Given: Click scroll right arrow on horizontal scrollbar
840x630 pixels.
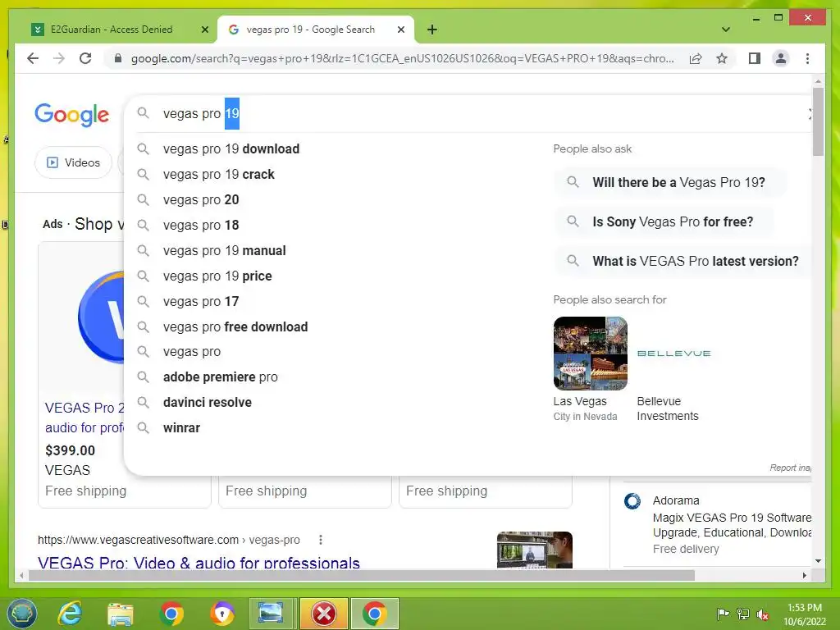Looking at the screenshot, I should click(x=804, y=575).
